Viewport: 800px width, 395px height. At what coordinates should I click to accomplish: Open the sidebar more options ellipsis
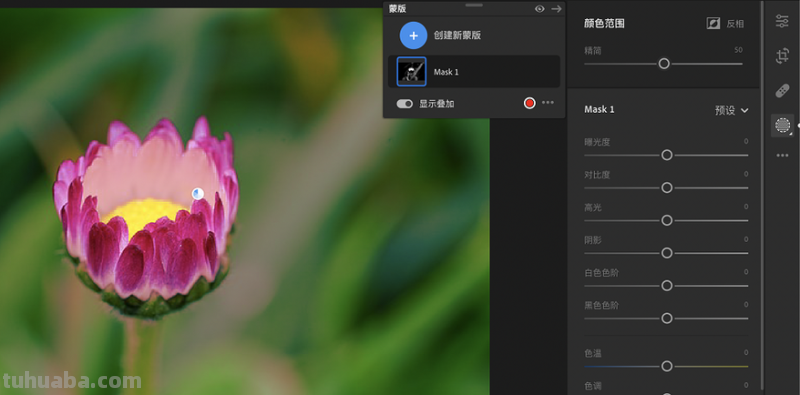(x=782, y=156)
